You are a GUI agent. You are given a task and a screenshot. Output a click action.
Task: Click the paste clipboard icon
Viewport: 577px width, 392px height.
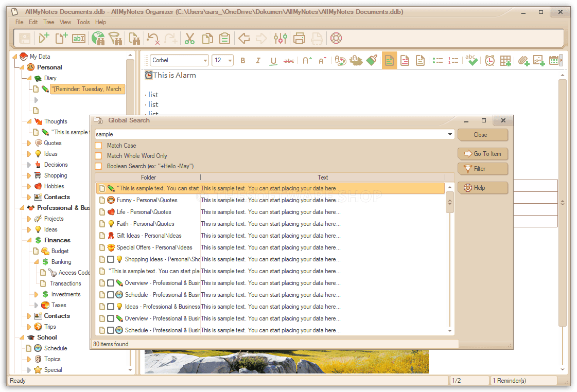tap(224, 38)
